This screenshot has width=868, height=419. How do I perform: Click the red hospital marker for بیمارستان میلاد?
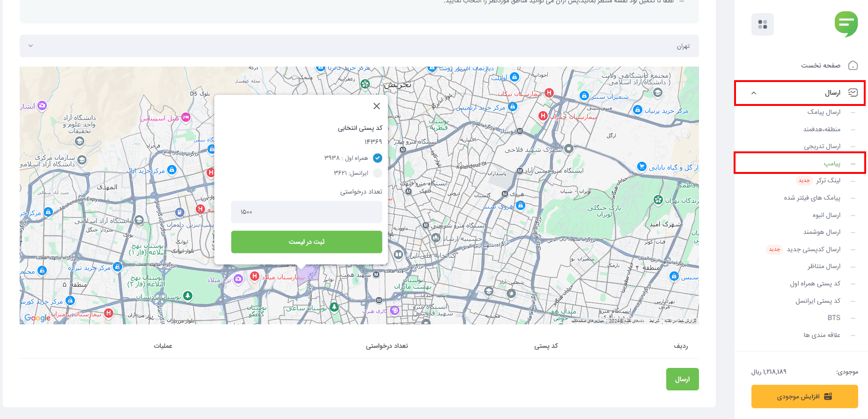pos(255,277)
